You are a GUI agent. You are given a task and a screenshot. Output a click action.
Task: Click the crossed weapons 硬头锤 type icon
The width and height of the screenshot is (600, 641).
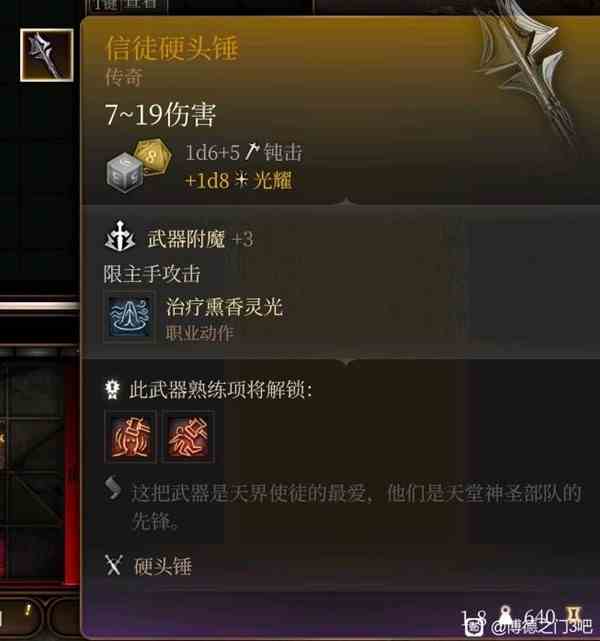coord(113,566)
